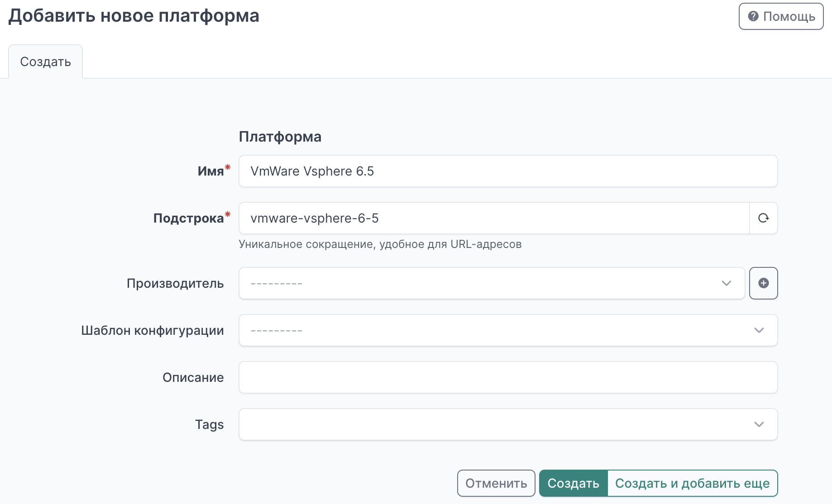Click inside the Tags selection box
This screenshot has height=504, width=832.
493,424
